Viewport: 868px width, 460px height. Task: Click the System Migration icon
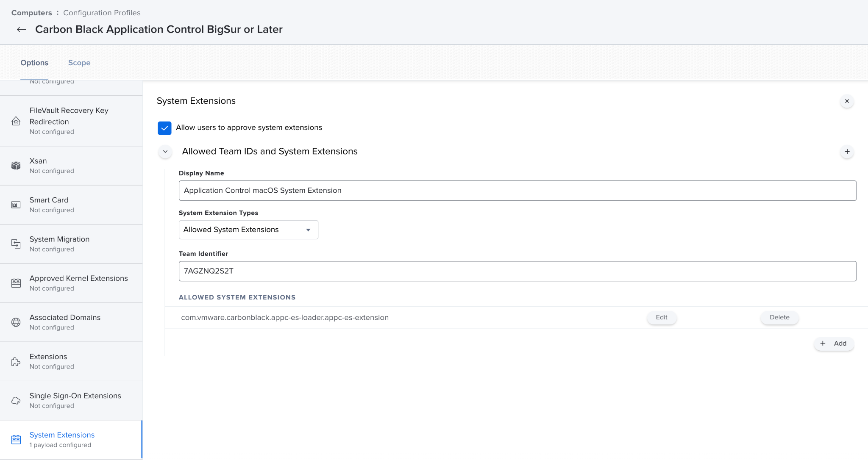point(16,244)
